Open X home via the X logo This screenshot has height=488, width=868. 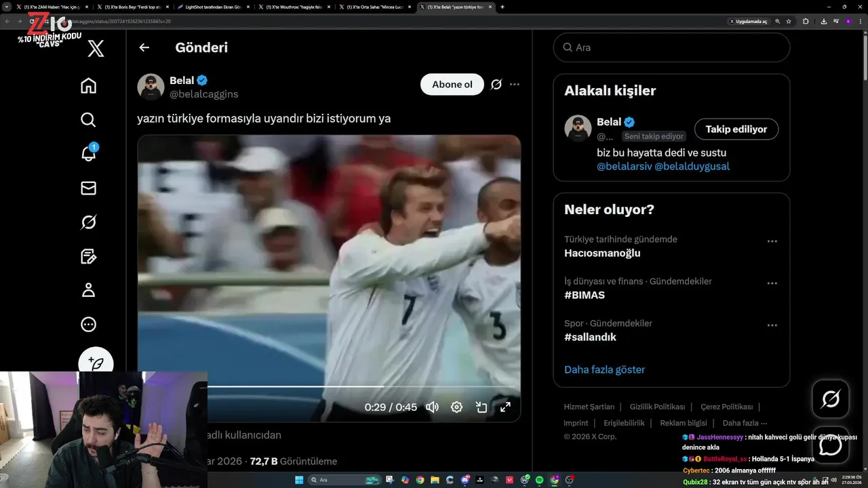click(96, 48)
